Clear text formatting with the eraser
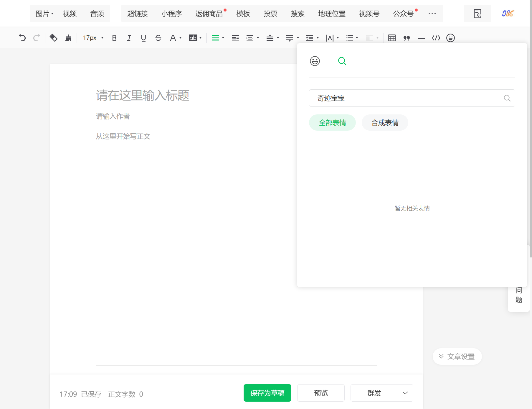The height and width of the screenshot is (409, 532). [x=53, y=38]
